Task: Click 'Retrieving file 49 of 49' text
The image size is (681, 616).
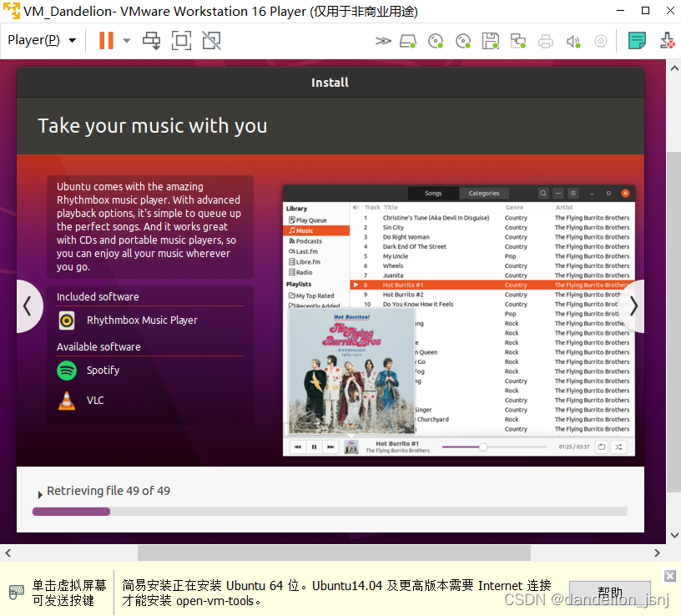Action: point(108,491)
